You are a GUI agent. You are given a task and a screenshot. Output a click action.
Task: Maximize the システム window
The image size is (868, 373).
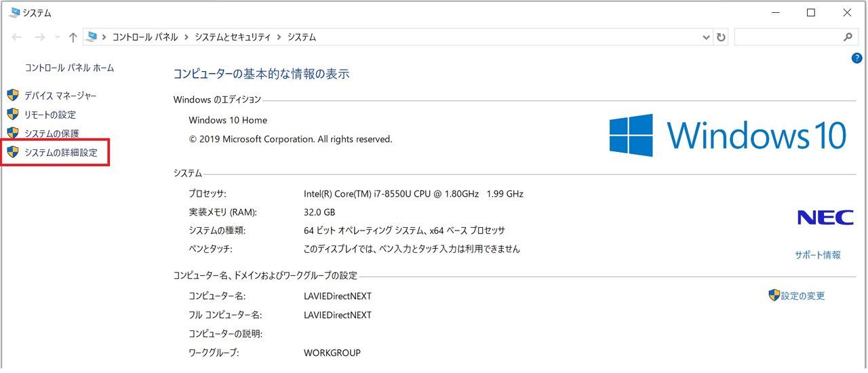click(811, 12)
